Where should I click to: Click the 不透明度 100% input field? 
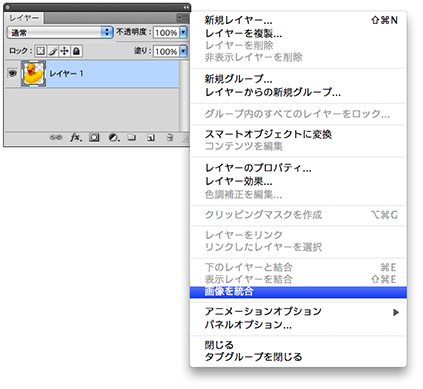[166, 32]
